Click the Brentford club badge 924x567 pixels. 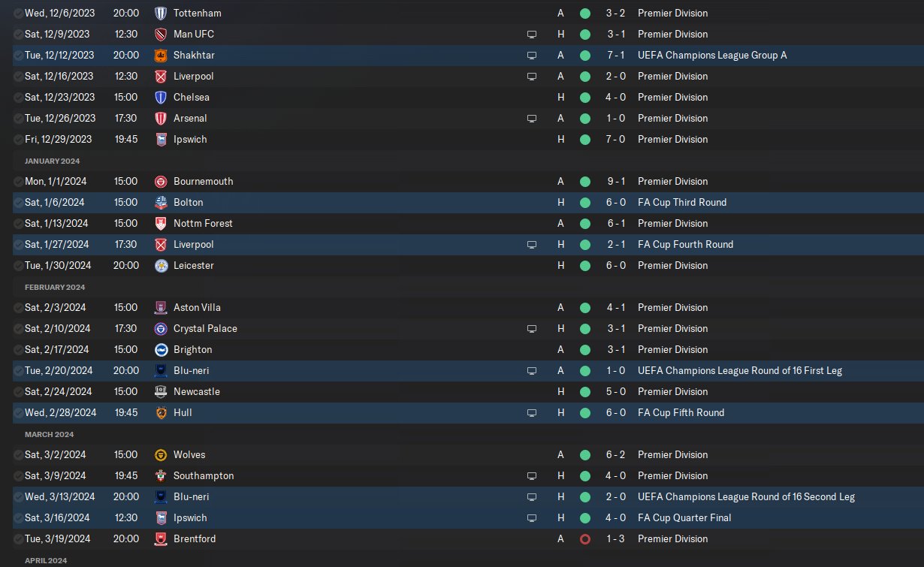pos(160,538)
